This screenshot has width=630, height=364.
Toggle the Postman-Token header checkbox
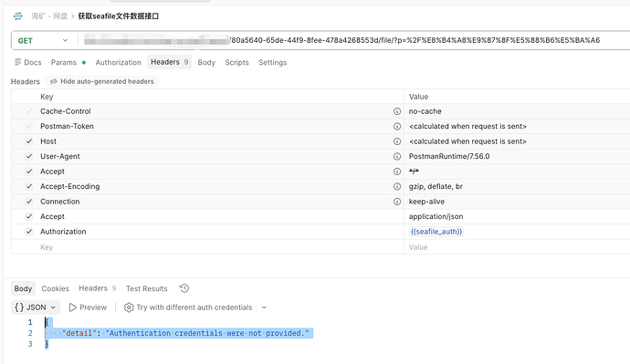tap(29, 126)
